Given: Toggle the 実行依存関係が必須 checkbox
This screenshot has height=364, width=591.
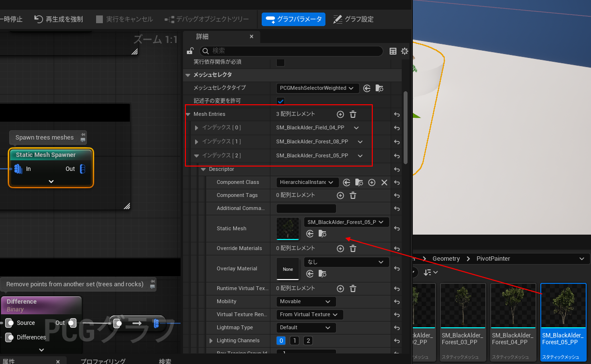Looking at the screenshot, I should point(280,62).
